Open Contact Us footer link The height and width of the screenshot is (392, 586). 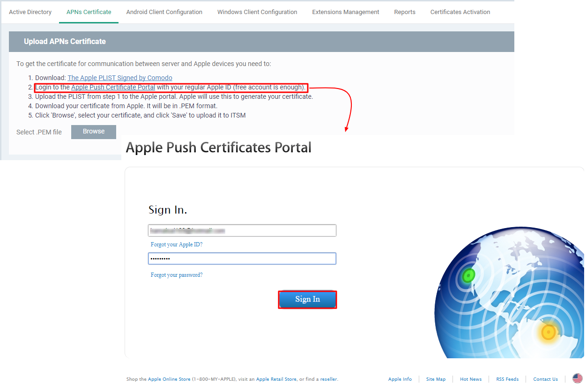click(545, 379)
